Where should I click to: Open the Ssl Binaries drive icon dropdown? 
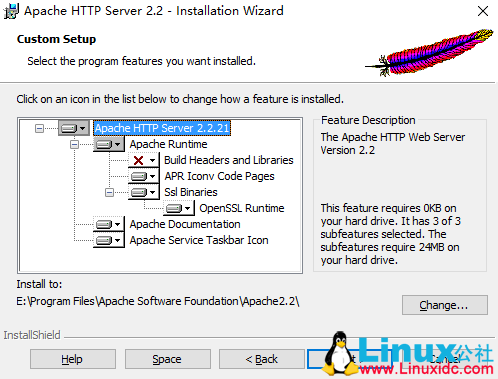(x=144, y=192)
